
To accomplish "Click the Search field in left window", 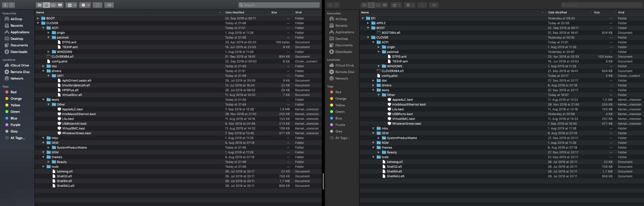I will coord(279,5).
